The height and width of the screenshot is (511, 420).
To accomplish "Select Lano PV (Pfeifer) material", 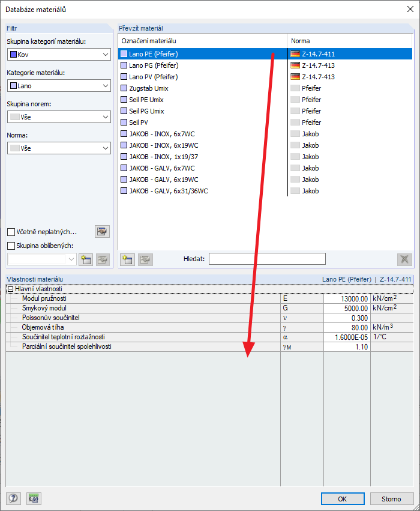I will [x=154, y=77].
